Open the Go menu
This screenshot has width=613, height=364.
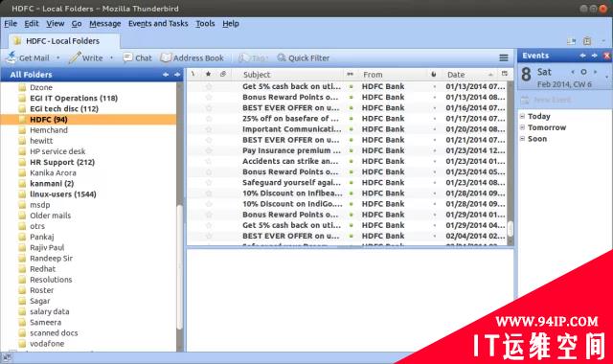point(77,23)
